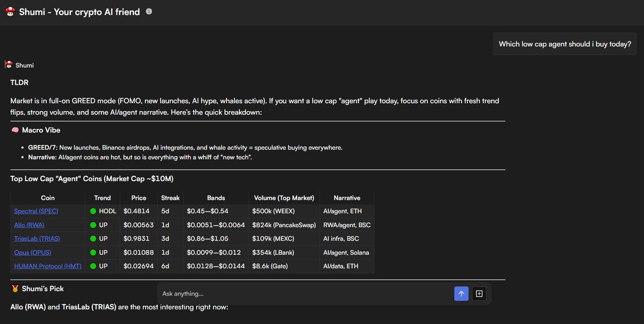Click the price $0.9831 cell

(138, 239)
